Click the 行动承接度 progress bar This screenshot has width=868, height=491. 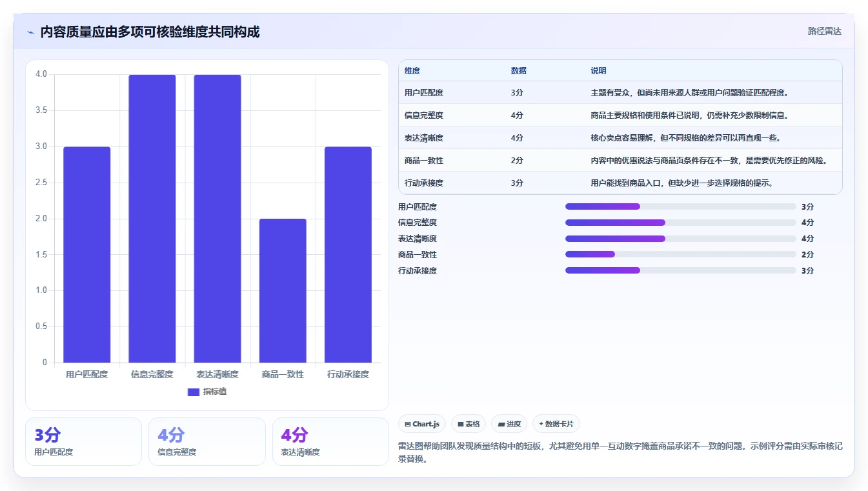pos(681,270)
